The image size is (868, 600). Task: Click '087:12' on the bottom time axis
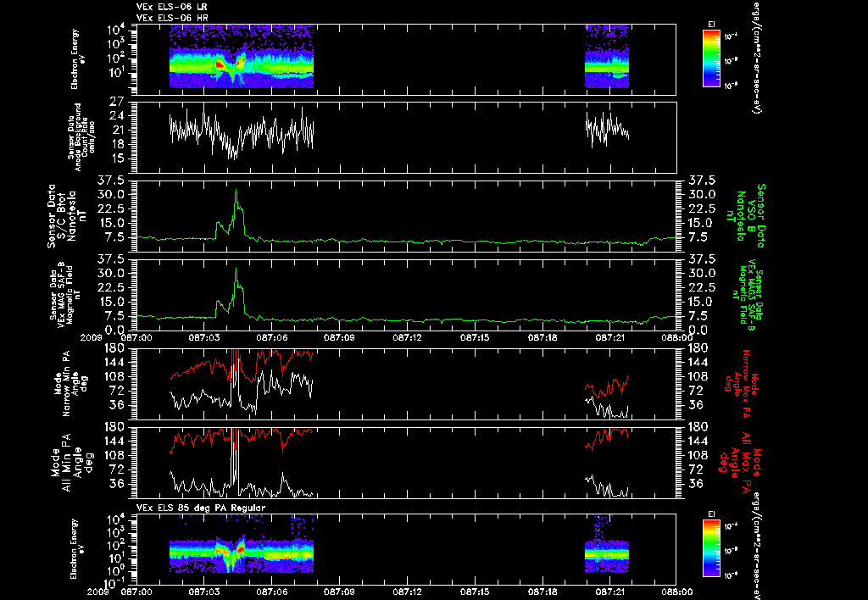point(408,592)
